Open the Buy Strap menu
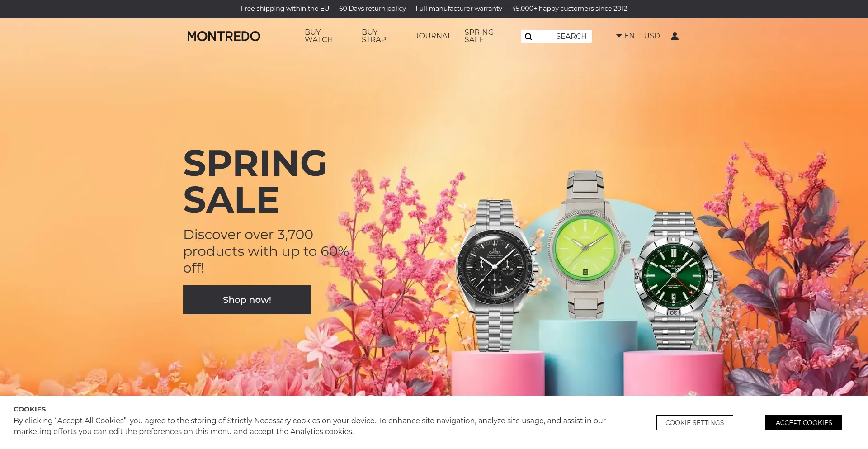The height and width of the screenshot is (449, 868). pos(374,36)
